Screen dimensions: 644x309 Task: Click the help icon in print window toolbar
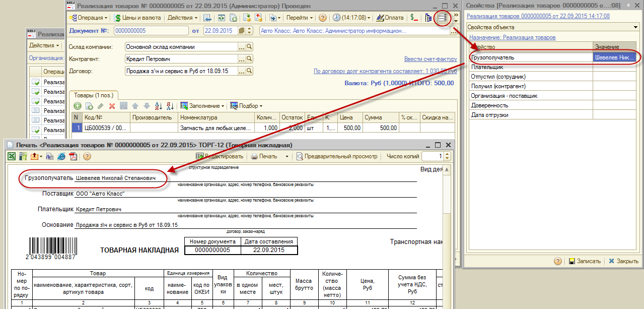point(87,156)
